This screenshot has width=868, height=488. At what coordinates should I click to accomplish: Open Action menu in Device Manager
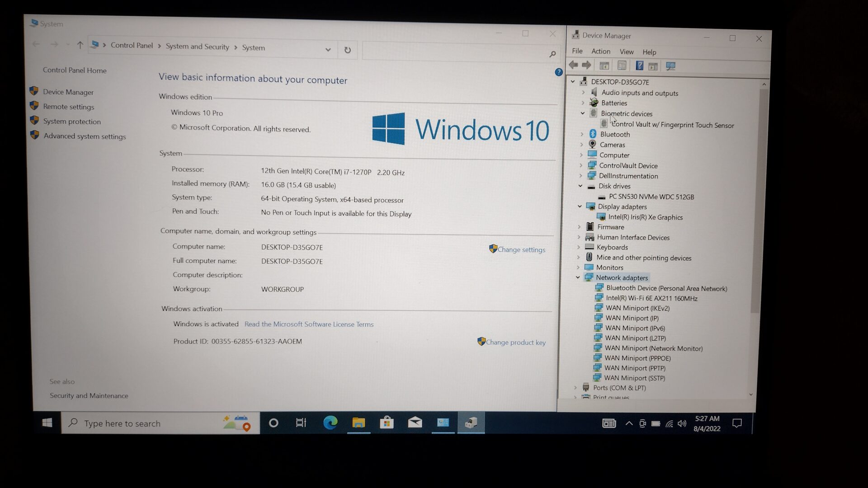[x=601, y=51]
